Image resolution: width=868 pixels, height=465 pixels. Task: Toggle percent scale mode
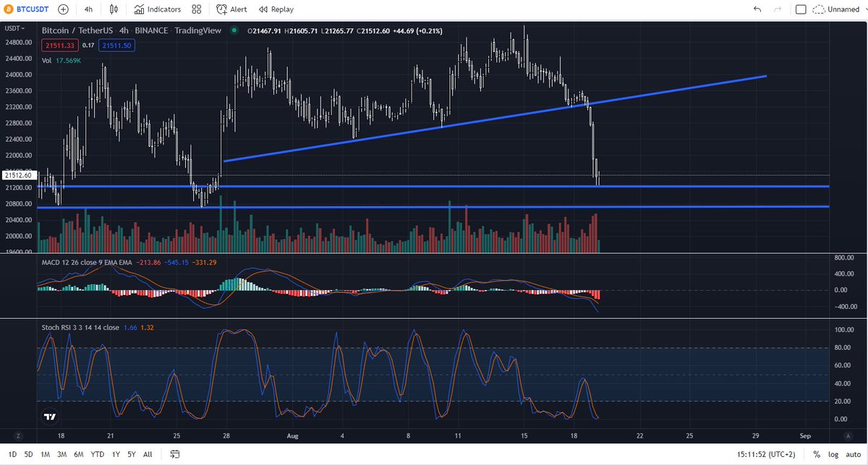817,454
